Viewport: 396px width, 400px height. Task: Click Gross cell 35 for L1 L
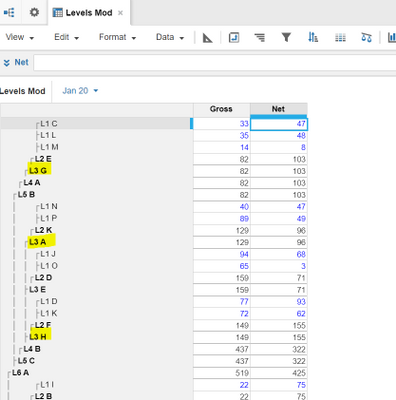pyautogui.click(x=222, y=136)
